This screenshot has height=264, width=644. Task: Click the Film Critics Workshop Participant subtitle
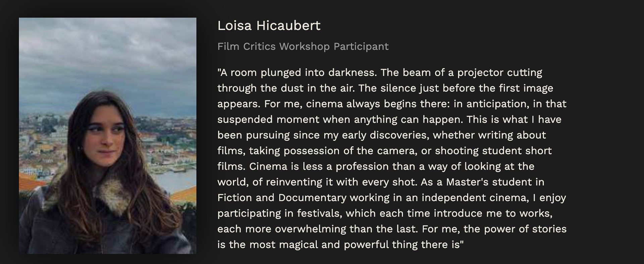coord(303,47)
